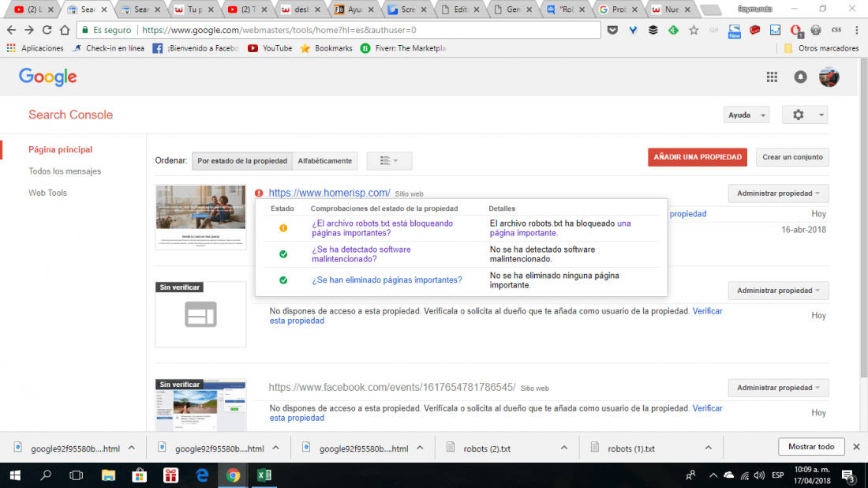The height and width of the screenshot is (488, 868).
Task: Open the Chrome three-dot menu
Action: 856,31
